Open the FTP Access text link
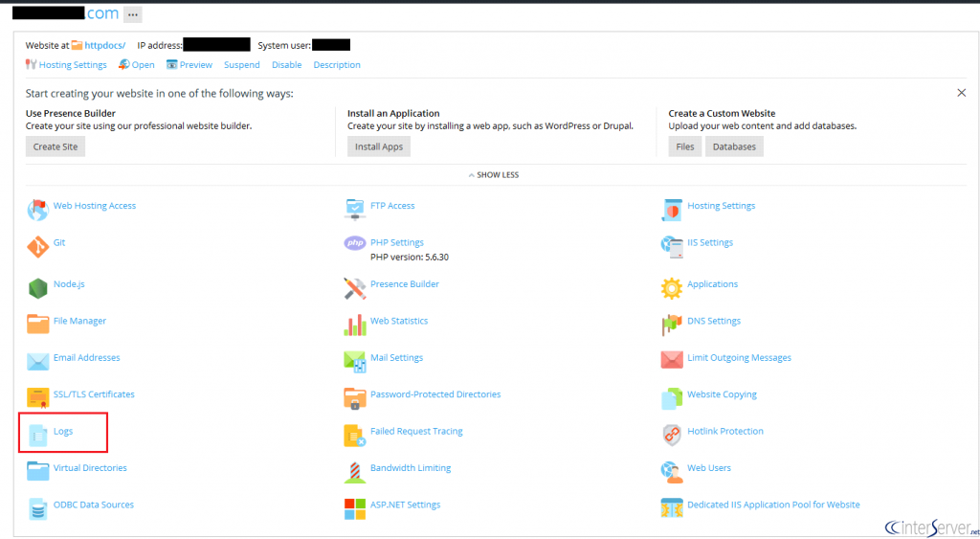 [x=392, y=206]
